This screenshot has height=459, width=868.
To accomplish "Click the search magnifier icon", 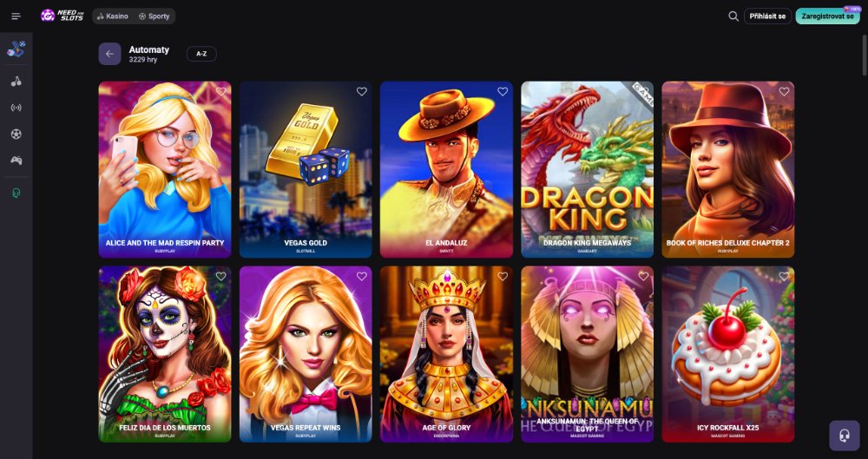I will point(733,16).
